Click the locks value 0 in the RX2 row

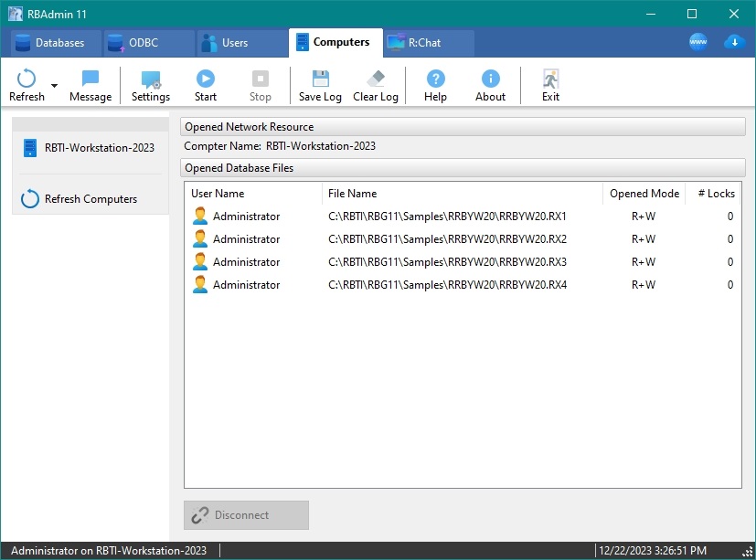click(x=730, y=239)
